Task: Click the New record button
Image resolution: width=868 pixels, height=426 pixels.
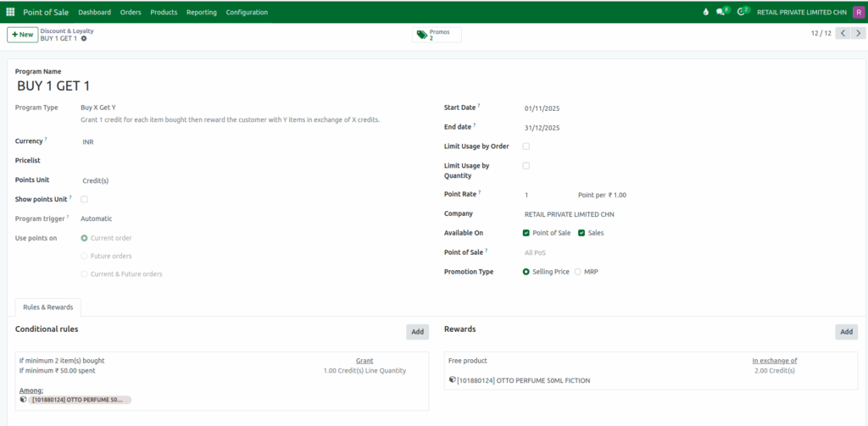Action: pos(22,35)
